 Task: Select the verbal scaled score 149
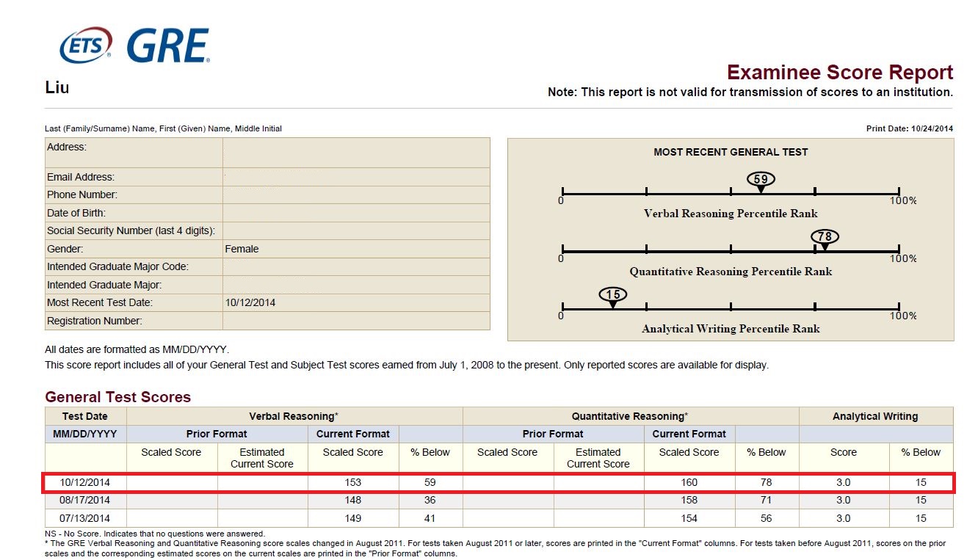coord(352,518)
